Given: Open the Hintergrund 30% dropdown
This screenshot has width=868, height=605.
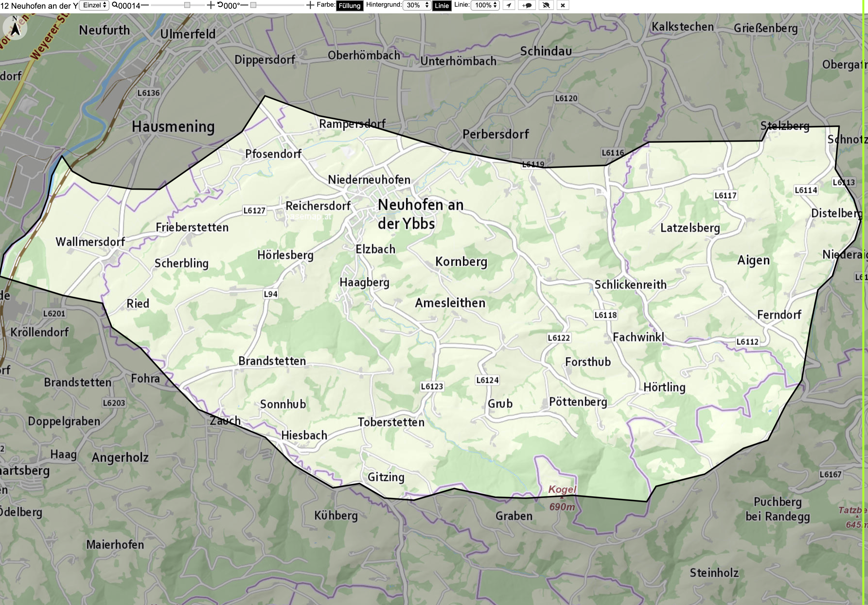Looking at the screenshot, I should coord(417,5).
